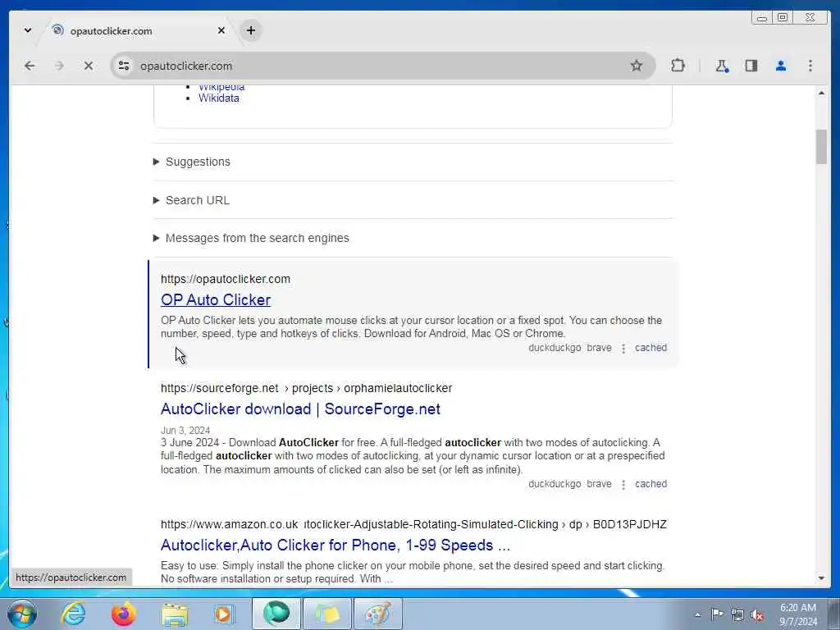Image resolution: width=840 pixels, height=630 pixels.
Task: Launch Firefox from the taskbar
Action: point(124,614)
